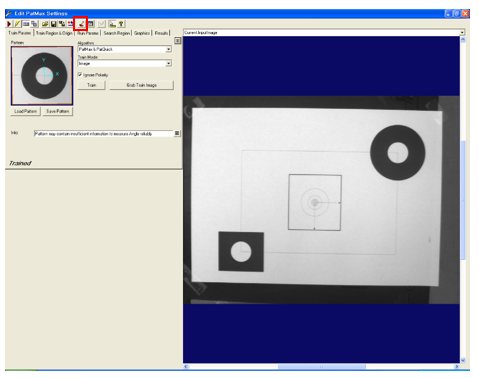Viewport: 479px width, 378px height.
Task: Expand the Algorithm dropdown
Action: 169,49
